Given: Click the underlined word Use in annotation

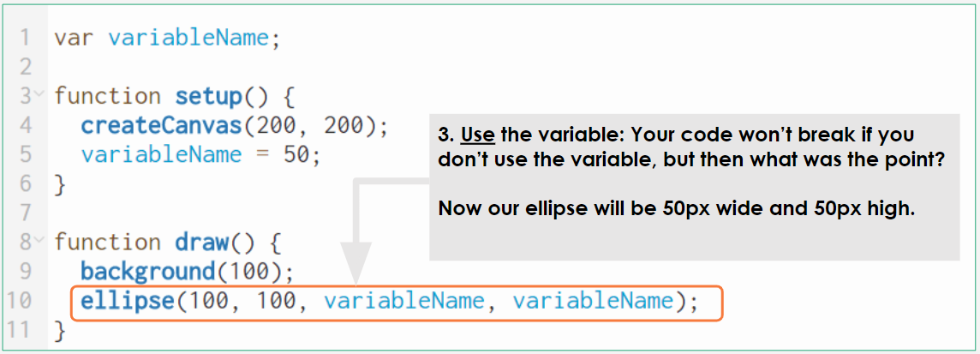Looking at the screenshot, I should [477, 135].
